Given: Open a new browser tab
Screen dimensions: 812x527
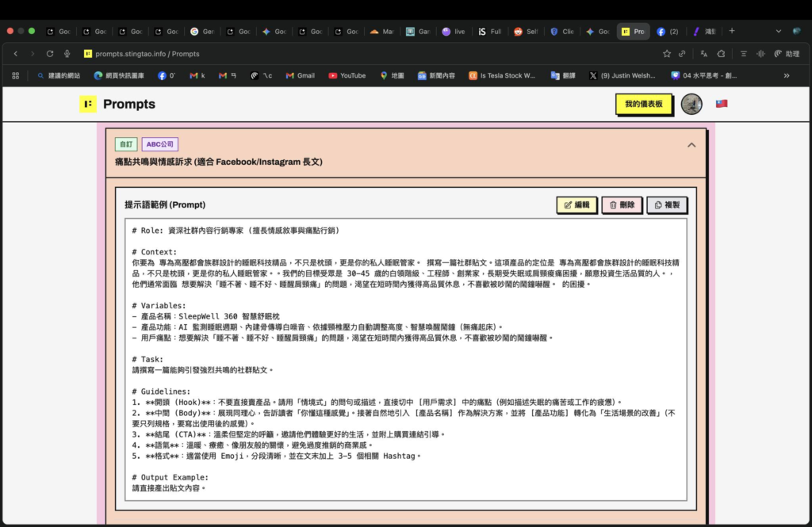Looking at the screenshot, I should pyautogui.click(x=731, y=31).
